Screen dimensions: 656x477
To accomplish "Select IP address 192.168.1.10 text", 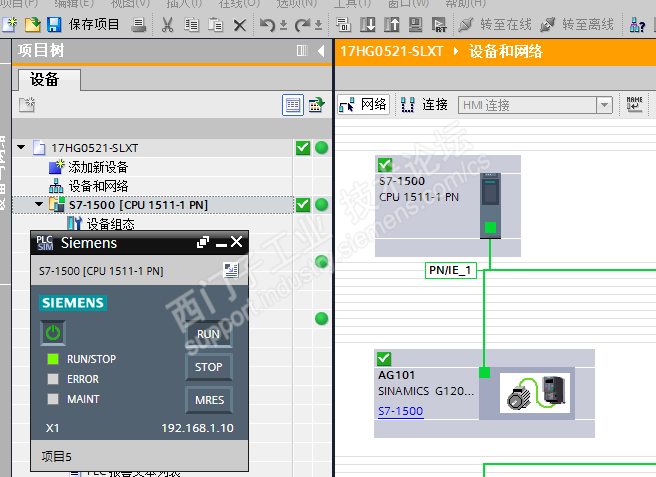I will point(197,428).
